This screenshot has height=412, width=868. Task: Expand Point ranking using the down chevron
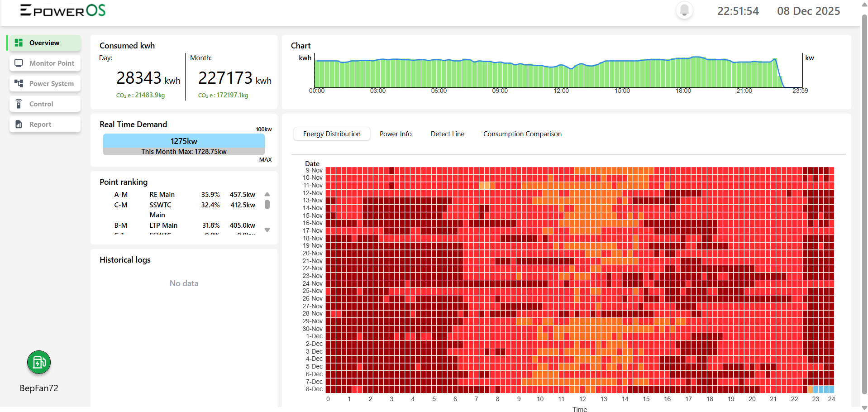click(x=267, y=230)
